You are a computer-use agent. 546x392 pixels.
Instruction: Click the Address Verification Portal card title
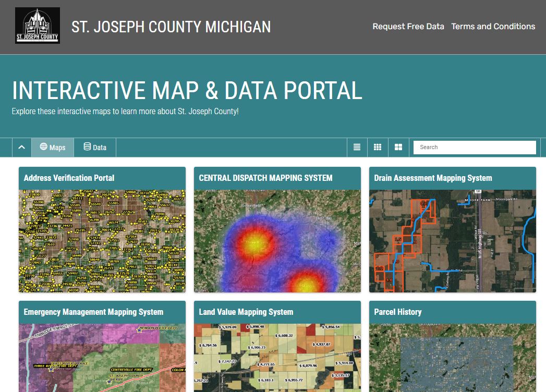coord(69,178)
